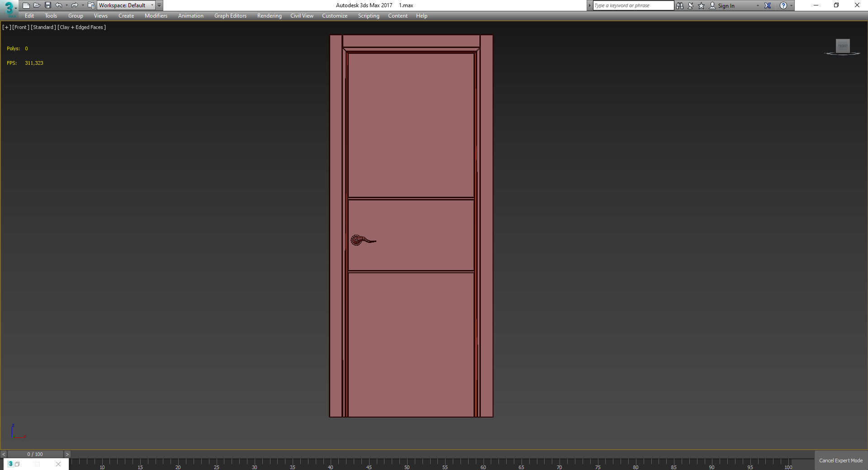This screenshot has height=470, width=868.
Task: Open the Tools menu
Action: click(51, 16)
